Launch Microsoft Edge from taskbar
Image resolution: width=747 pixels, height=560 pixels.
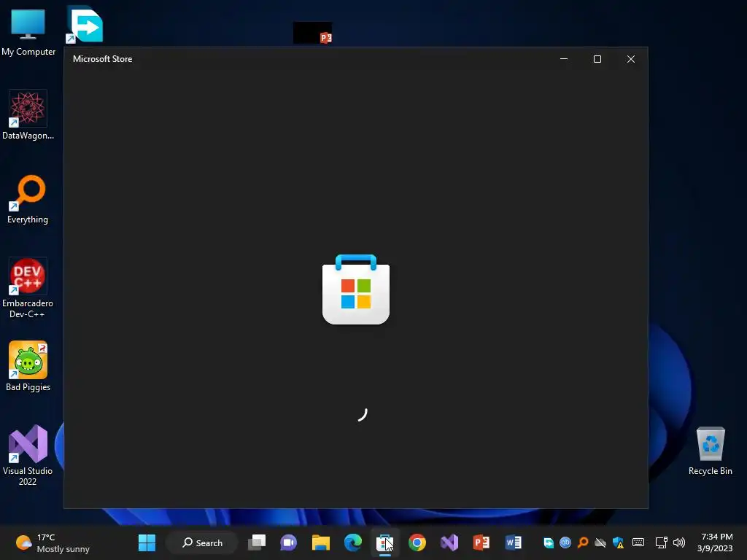[353, 542]
